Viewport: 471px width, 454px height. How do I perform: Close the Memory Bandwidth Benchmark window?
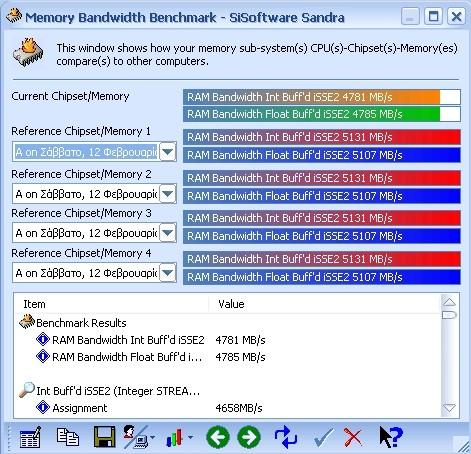456,16
